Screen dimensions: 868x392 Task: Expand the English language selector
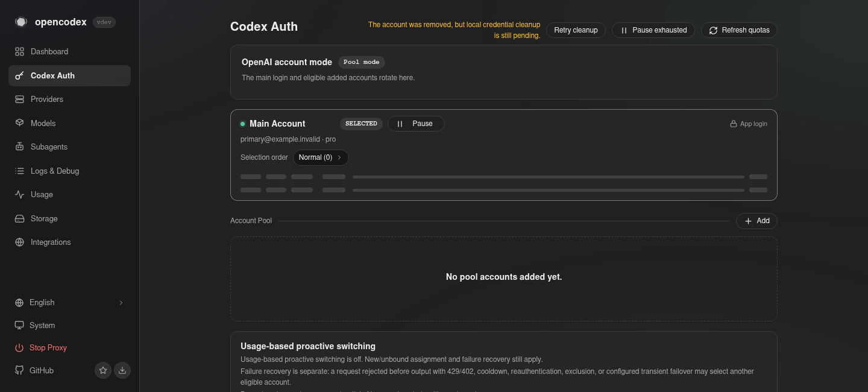69,302
